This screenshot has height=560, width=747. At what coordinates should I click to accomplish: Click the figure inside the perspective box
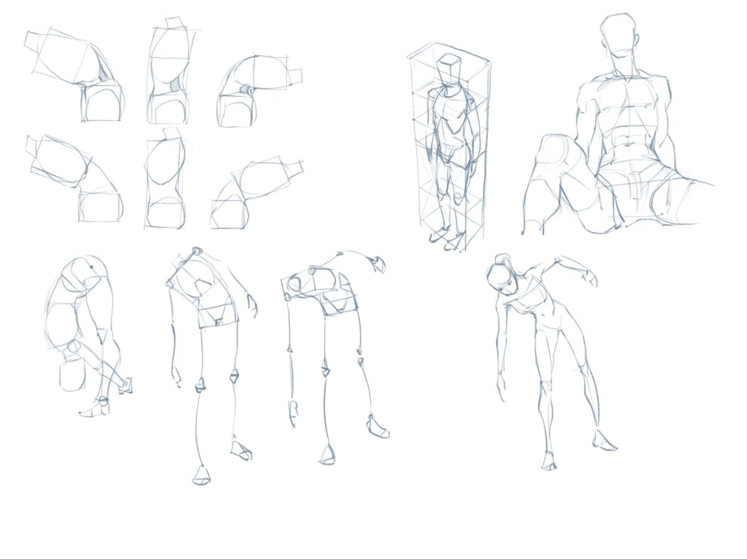[448, 146]
